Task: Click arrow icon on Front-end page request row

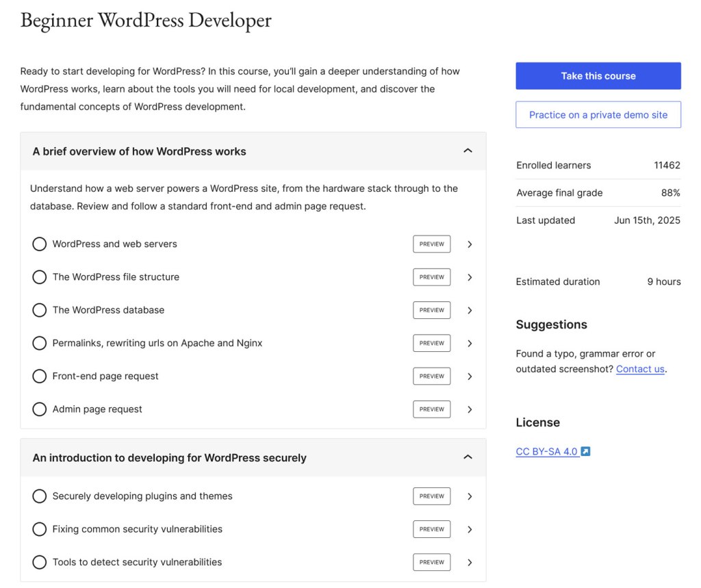Action: point(470,376)
